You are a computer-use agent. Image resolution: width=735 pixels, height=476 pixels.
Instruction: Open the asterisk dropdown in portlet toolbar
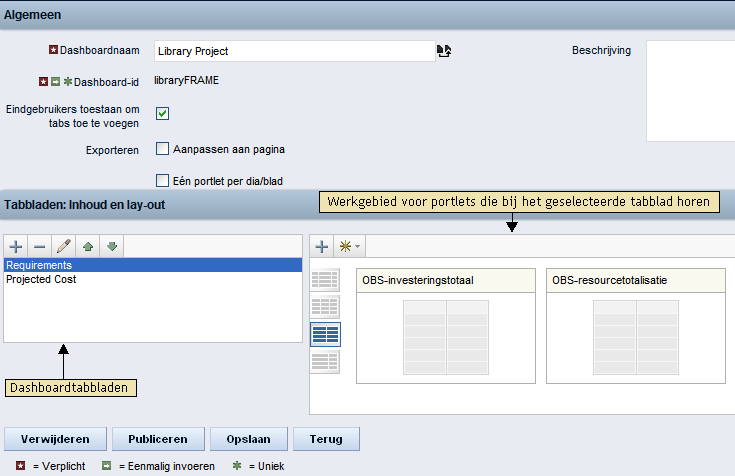tap(350, 246)
